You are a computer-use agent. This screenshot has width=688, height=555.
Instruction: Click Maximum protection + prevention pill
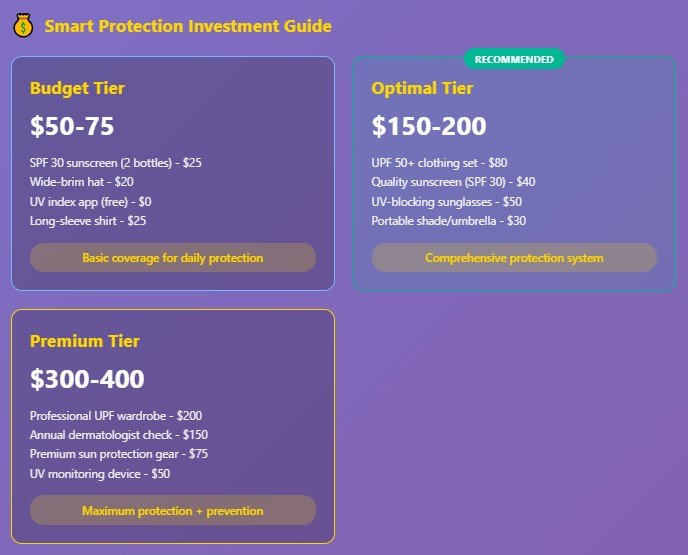tap(173, 510)
